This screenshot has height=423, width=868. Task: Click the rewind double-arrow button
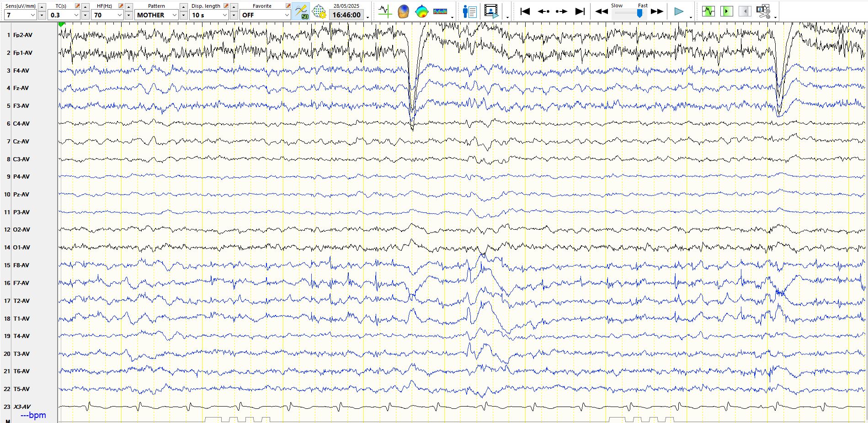click(602, 11)
